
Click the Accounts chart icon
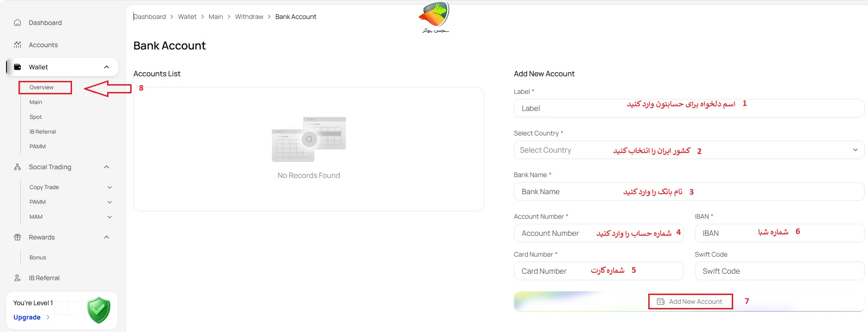tap(18, 45)
